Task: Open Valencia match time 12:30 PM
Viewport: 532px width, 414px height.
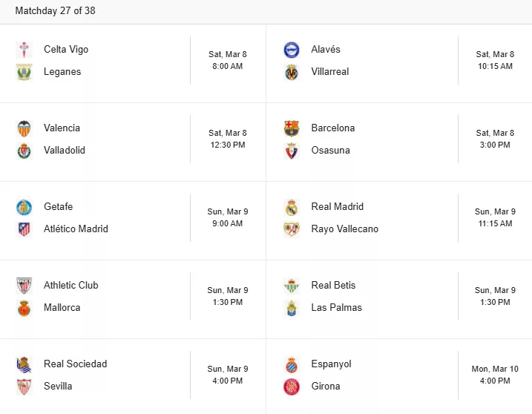Action: 228,139
